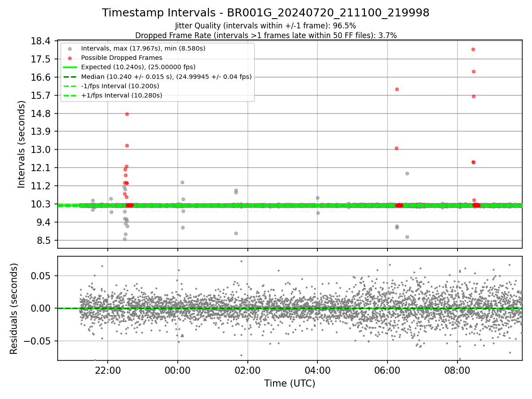
Task: Click the x-axis tick label "04:00"
Action: coord(317,370)
